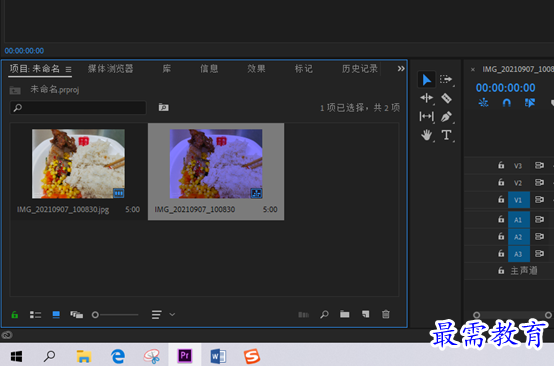Viewport: 554px width, 366px height.
Task: Show more panel tabs chevron
Action: click(401, 69)
